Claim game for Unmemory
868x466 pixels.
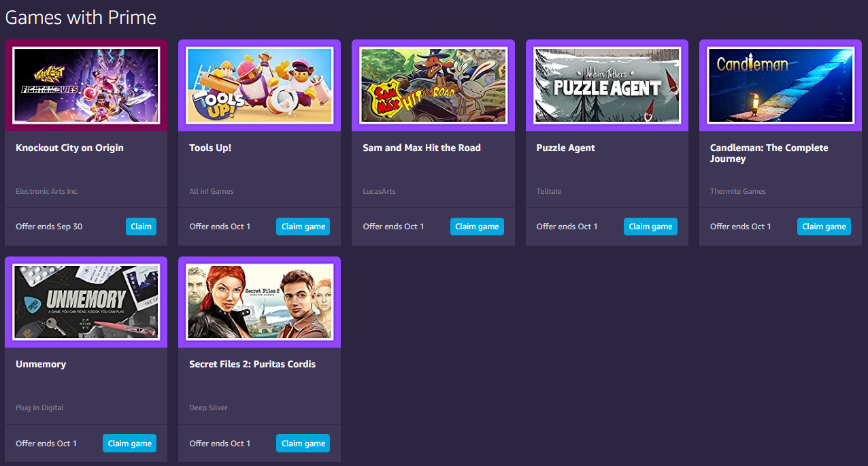pyautogui.click(x=130, y=443)
